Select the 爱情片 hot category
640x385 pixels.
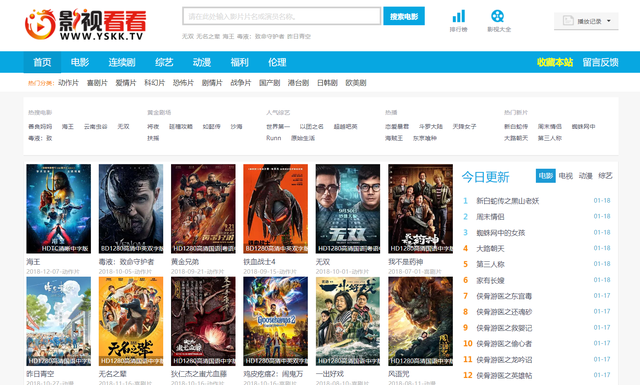(126, 83)
